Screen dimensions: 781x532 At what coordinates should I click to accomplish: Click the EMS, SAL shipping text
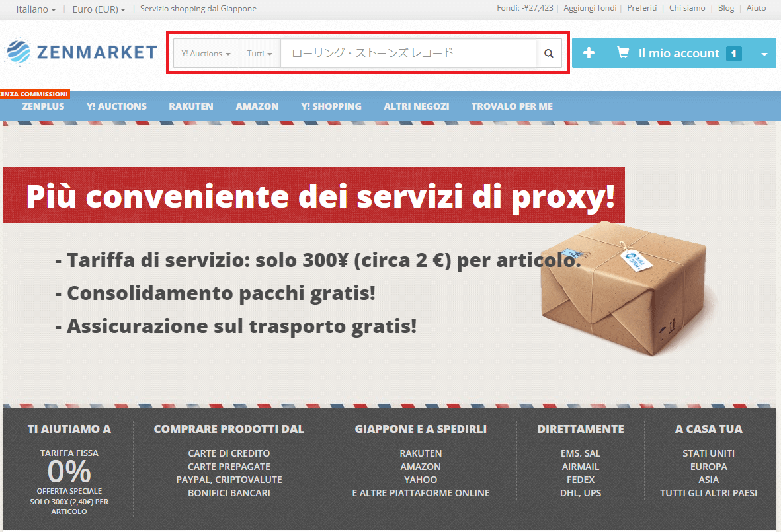pos(580,453)
